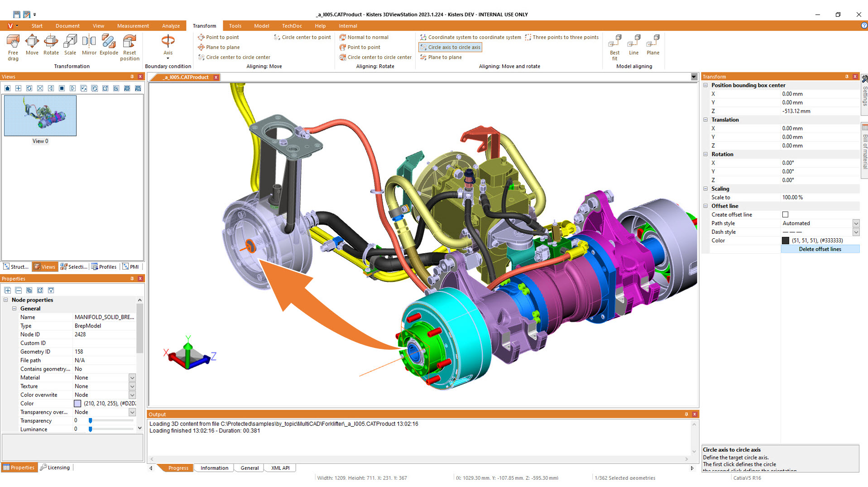Switch to the TechDoc ribbon tab

click(292, 26)
